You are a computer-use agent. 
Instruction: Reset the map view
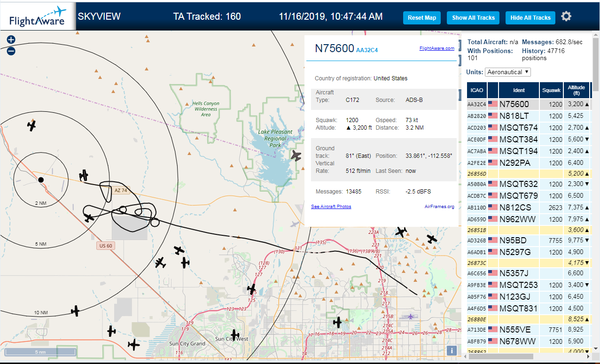[422, 18]
